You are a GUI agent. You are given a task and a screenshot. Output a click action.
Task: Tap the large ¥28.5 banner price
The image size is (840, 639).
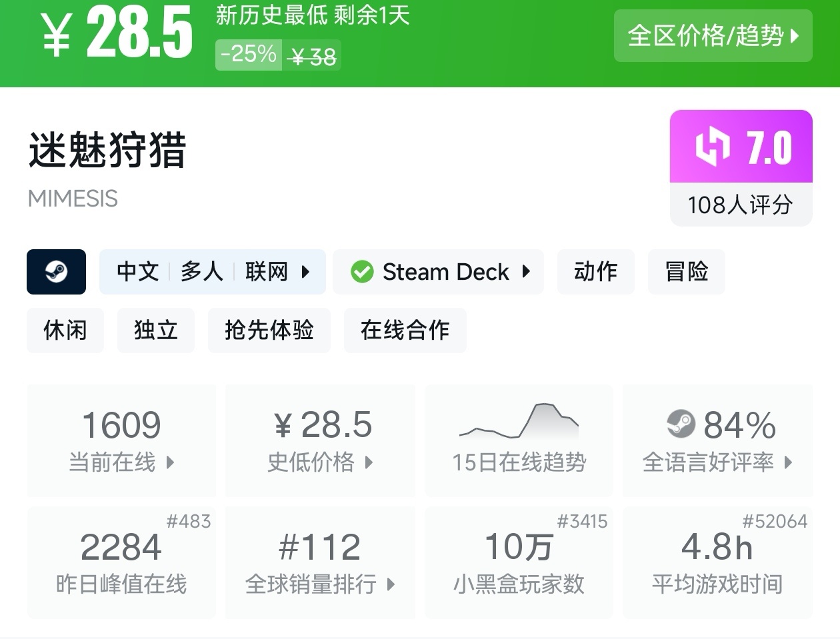(117, 33)
